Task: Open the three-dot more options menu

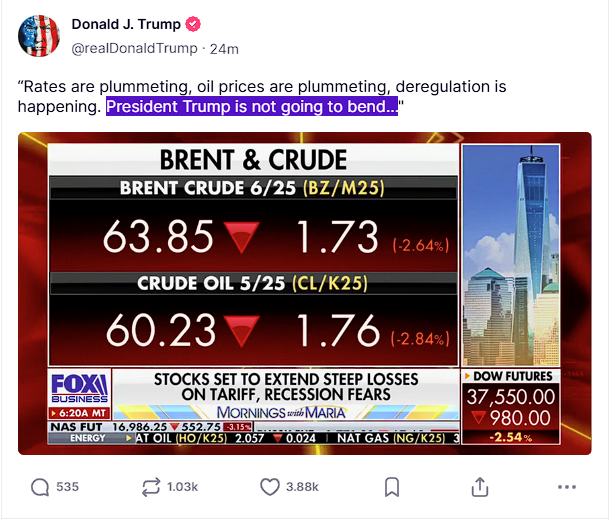Action: (567, 487)
